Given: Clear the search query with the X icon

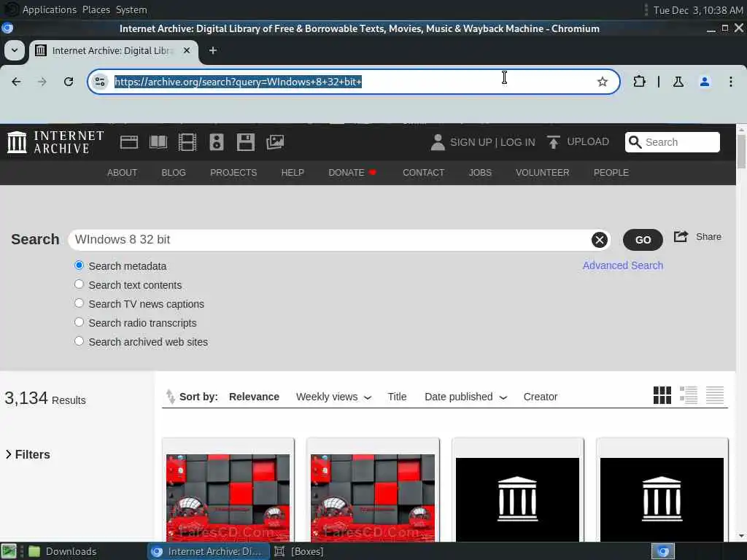Looking at the screenshot, I should 600,240.
